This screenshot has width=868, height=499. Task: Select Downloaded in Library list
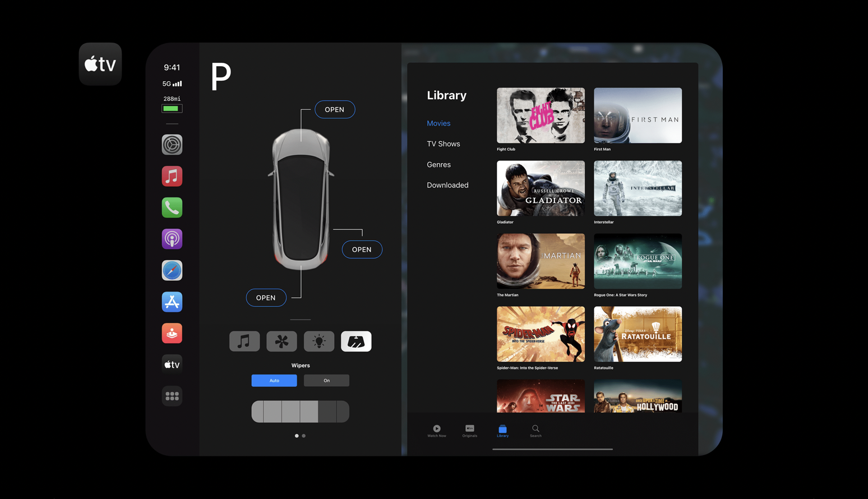tap(447, 185)
